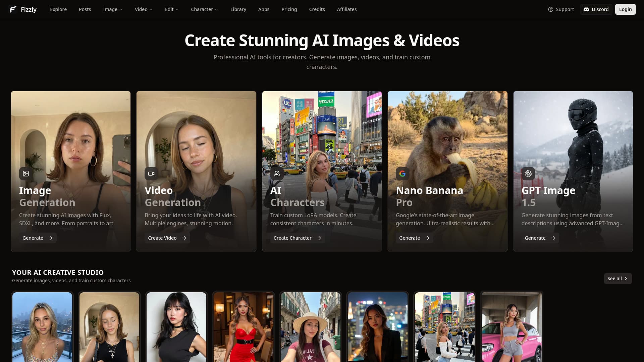Open the Pricing menu item

point(289,9)
